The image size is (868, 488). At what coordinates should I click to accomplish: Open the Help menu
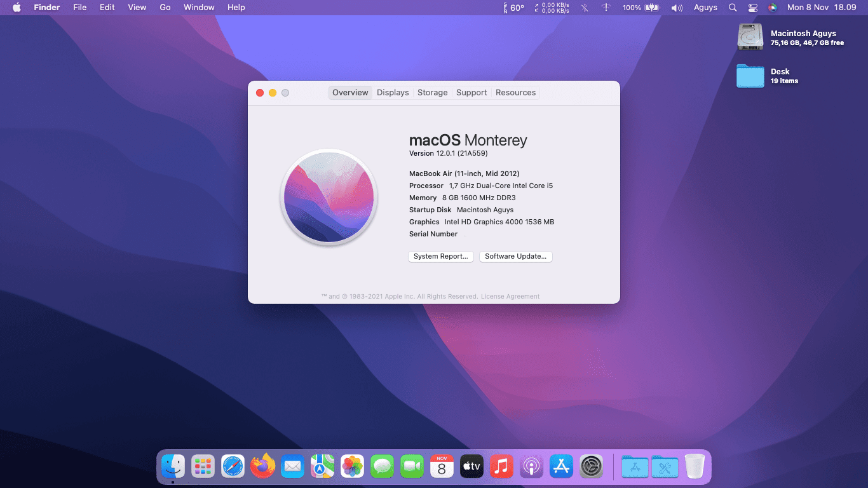click(x=236, y=8)
